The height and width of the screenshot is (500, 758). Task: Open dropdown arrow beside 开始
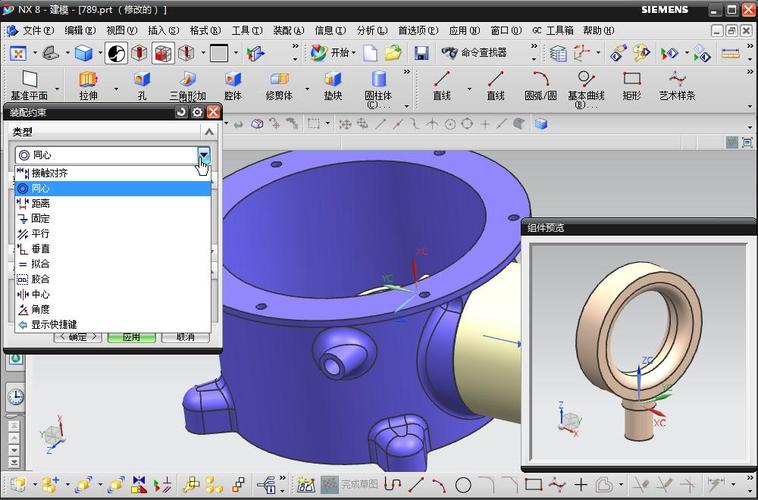point(354,53)
